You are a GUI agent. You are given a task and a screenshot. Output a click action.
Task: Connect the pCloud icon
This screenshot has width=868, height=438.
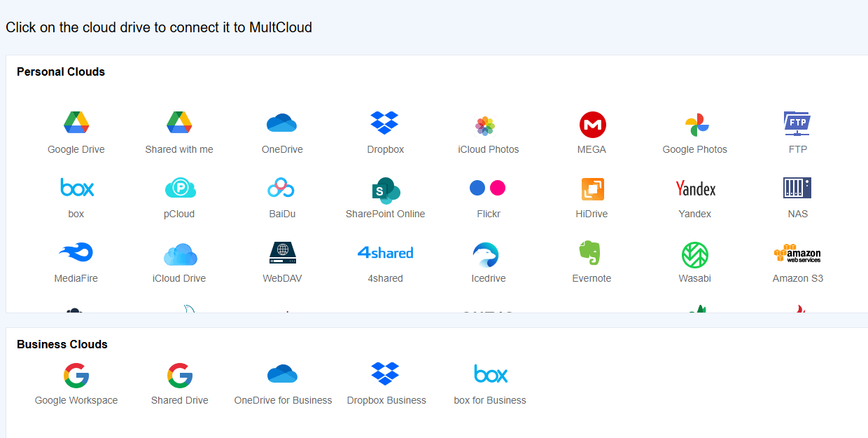[x=180, y=188]
